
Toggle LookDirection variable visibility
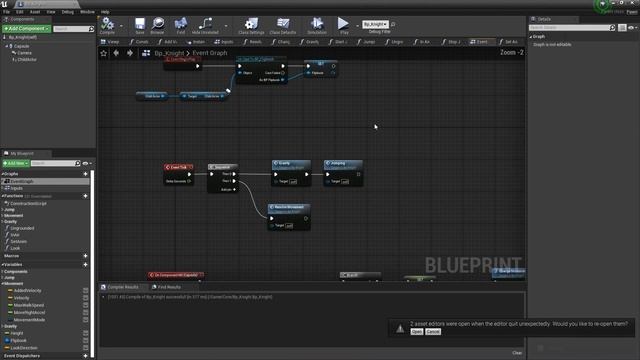(x=86, y=348)
